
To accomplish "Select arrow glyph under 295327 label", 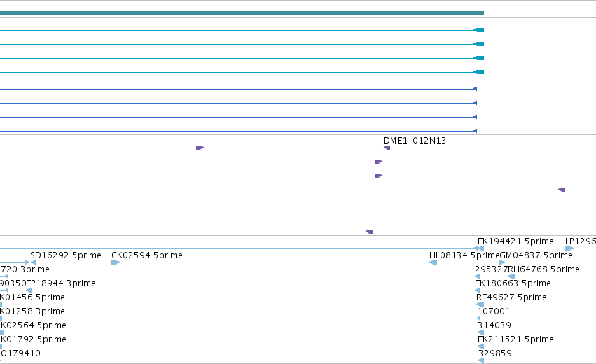I will [478, 276].
